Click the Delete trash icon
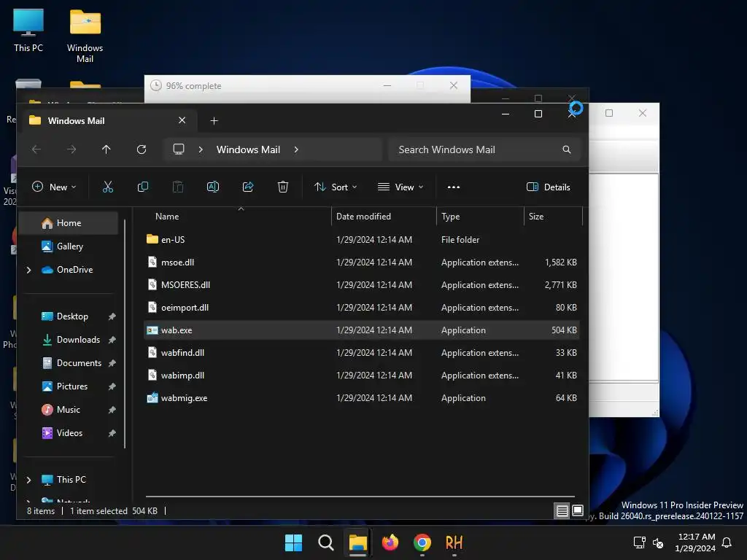Screen dimensions: 747x560 click(283, 187)
